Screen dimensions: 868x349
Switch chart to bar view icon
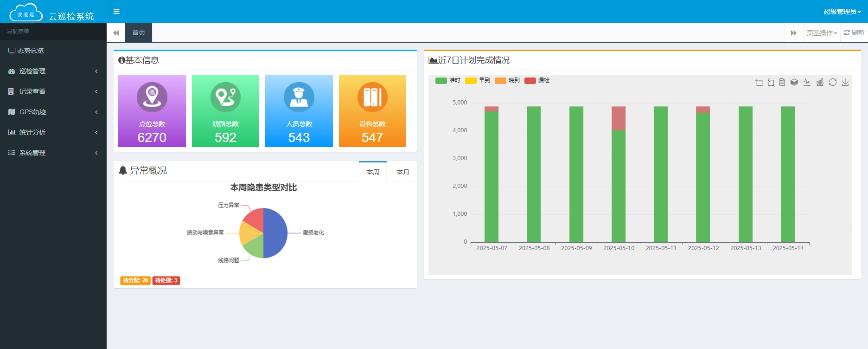820,82
